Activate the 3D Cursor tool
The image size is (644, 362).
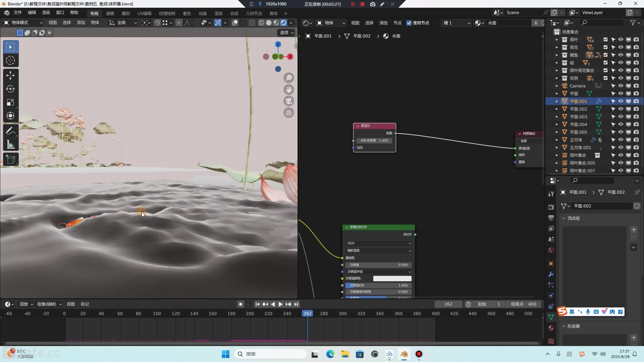point(11,60)
